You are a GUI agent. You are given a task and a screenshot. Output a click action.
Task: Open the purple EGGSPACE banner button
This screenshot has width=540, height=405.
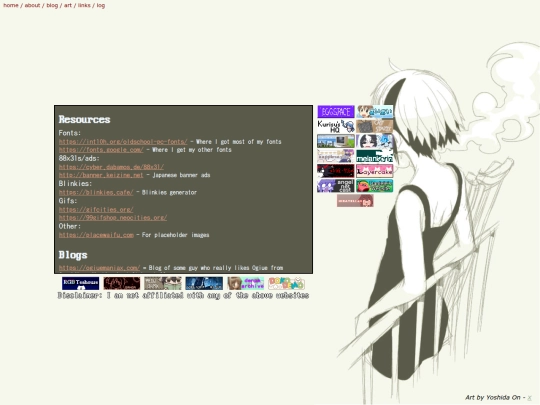click(x=336, y=112)
